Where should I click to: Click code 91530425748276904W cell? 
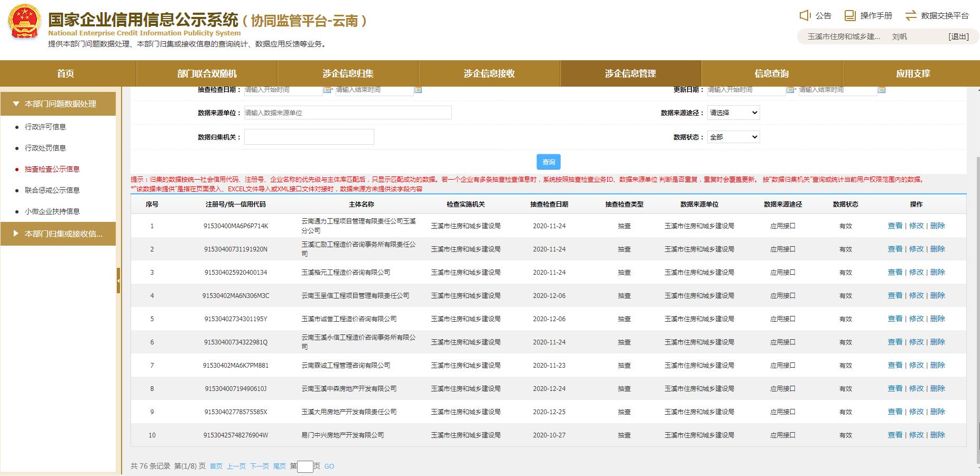point(236,435)
